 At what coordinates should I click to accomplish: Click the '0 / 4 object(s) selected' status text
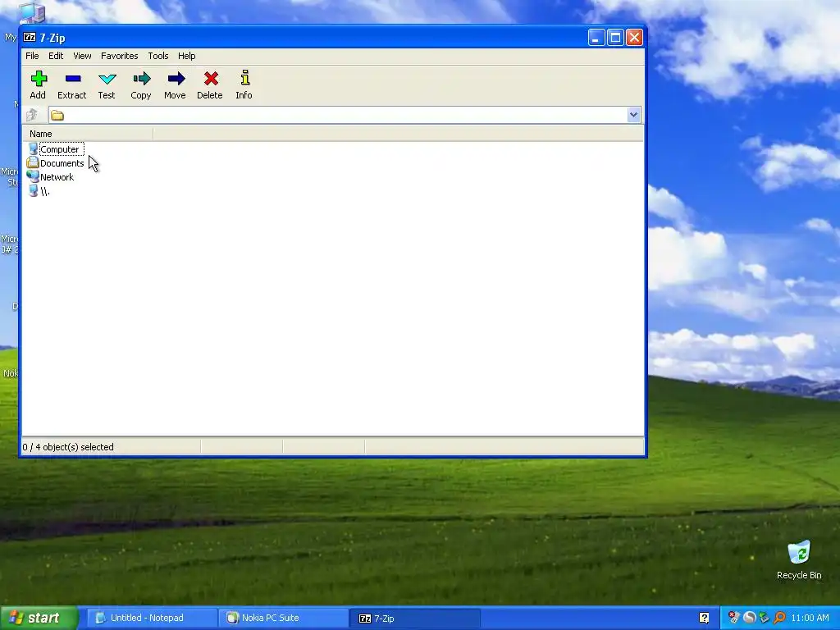click(68, 447)
